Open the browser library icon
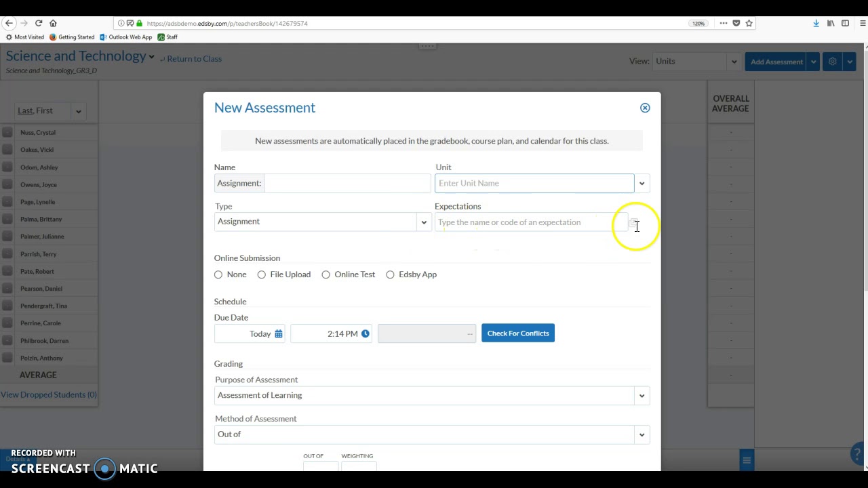Viewport: 868px width, 488px height. [x=831, y=23]
